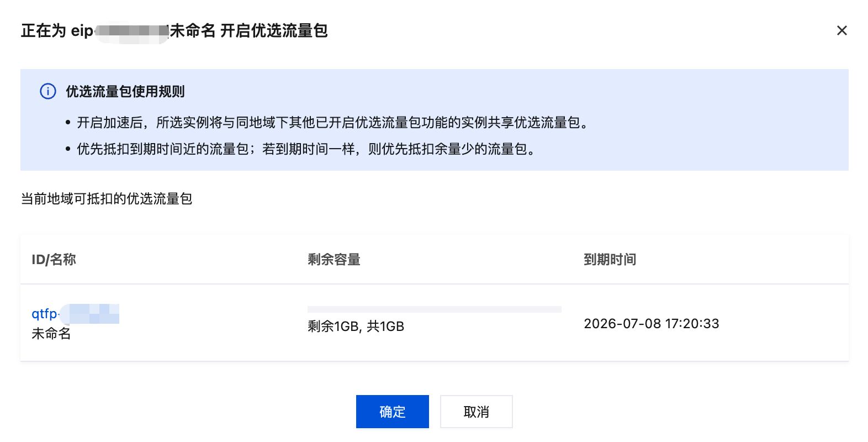Click the 正在为 text at the title start

point(43,31)
